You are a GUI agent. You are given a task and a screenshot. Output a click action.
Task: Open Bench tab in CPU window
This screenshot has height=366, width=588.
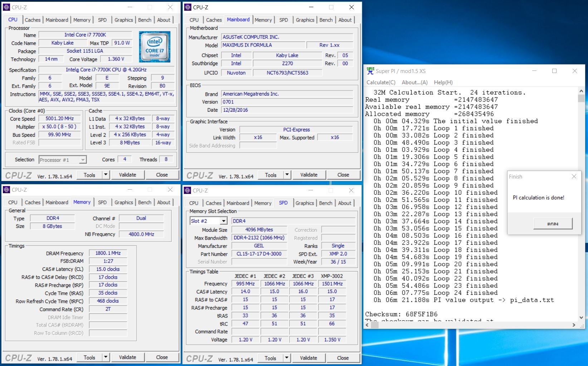click(x=145, y=20)
